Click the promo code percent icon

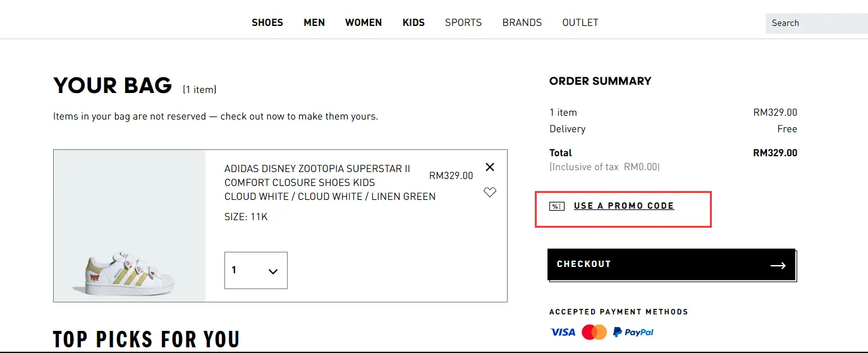pyautogui.click(x=556, y=206)
